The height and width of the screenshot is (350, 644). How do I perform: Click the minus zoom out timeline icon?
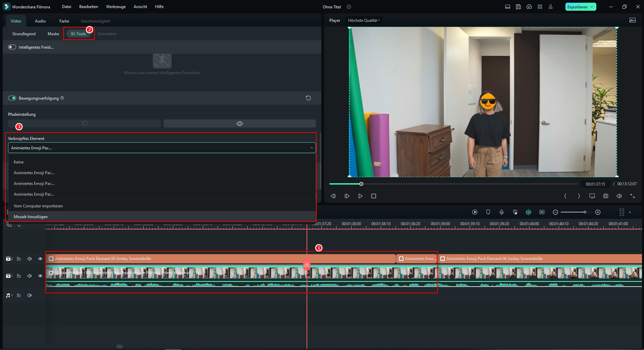555,212
